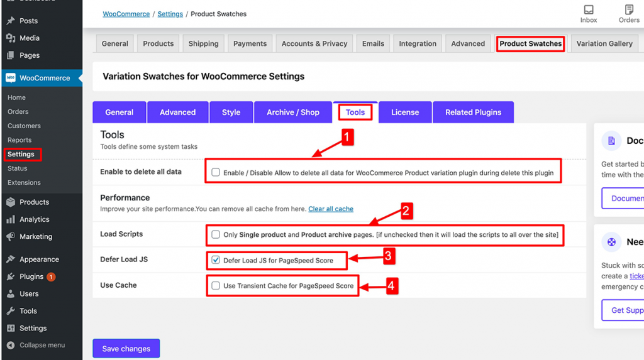The width and height of the screenshot is (644, 360).
Task: Open the Archive / Shop sub-tab
Action: (x=293, y=112)
